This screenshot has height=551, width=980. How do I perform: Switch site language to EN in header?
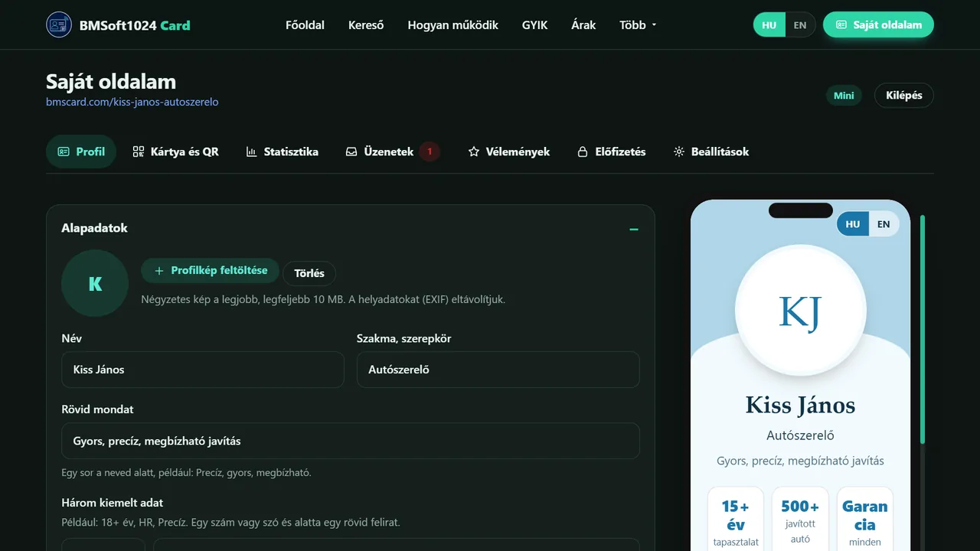(800, 24)
